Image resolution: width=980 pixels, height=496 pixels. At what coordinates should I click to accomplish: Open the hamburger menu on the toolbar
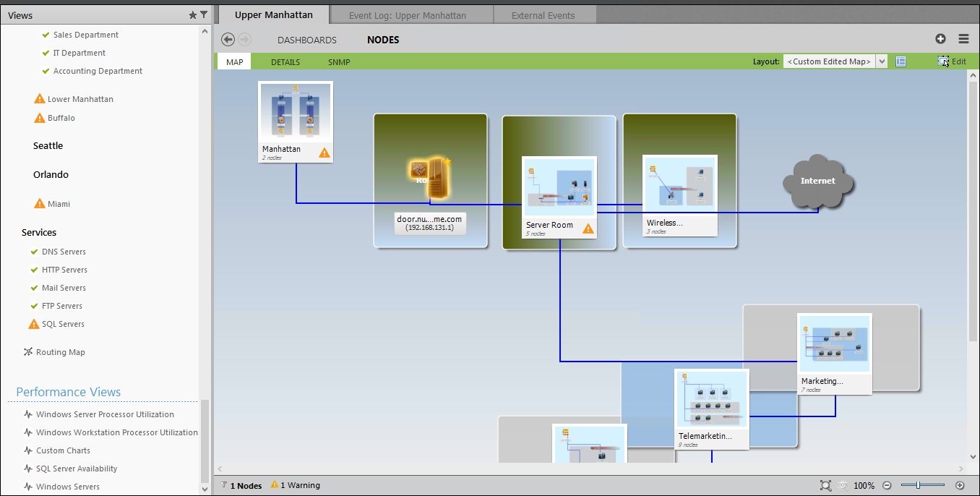tap(963, 38)
